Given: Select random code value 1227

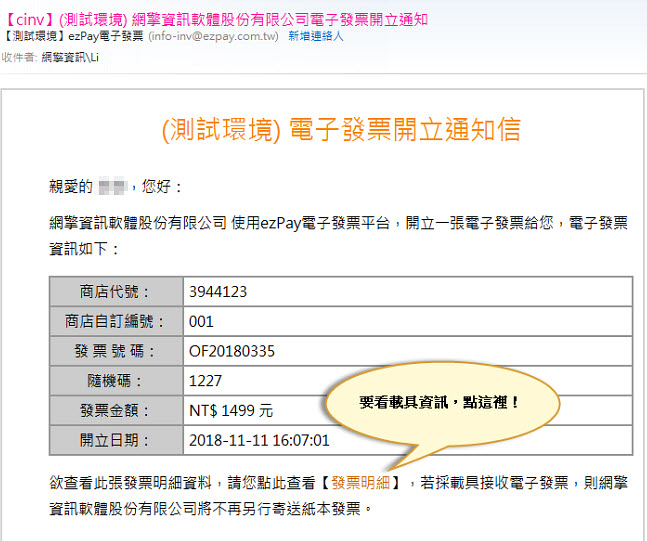Looking at the screenshot, I should [205, 380].
